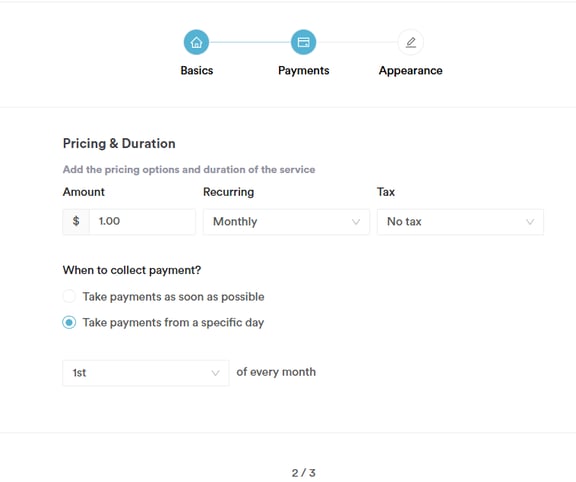Go to the Appearance step label
Image resolution: width=576 pixels, height=482 pixels.
[411, 70]
